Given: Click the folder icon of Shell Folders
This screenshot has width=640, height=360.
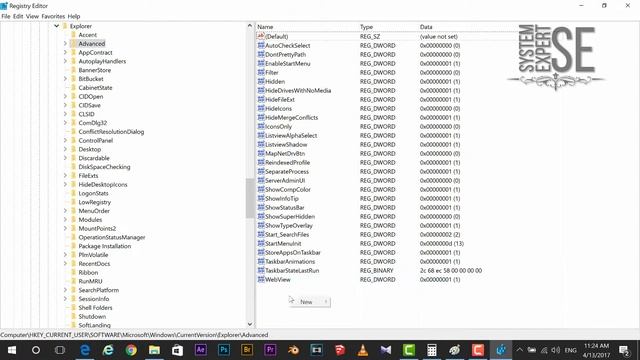Looking at the screenshot, I should pos(73,307).
